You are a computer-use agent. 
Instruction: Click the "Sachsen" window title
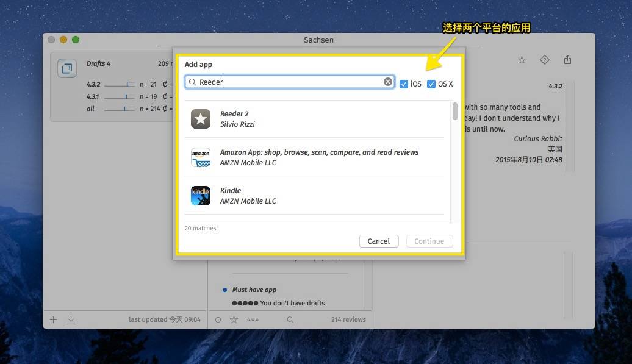click(319, 40)
